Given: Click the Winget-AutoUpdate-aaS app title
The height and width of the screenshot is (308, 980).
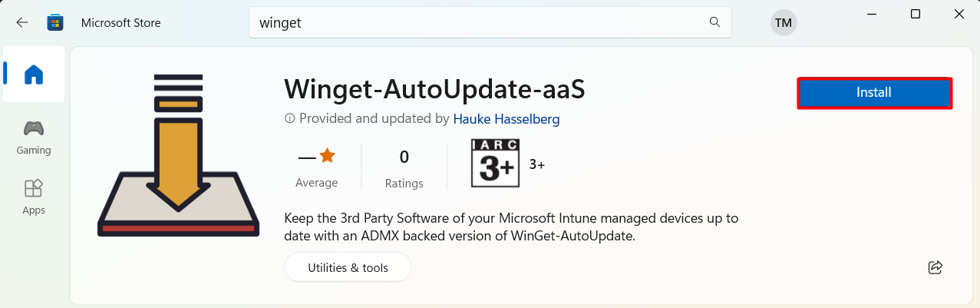Looking at the screenshot, I should tap(434, 88).
